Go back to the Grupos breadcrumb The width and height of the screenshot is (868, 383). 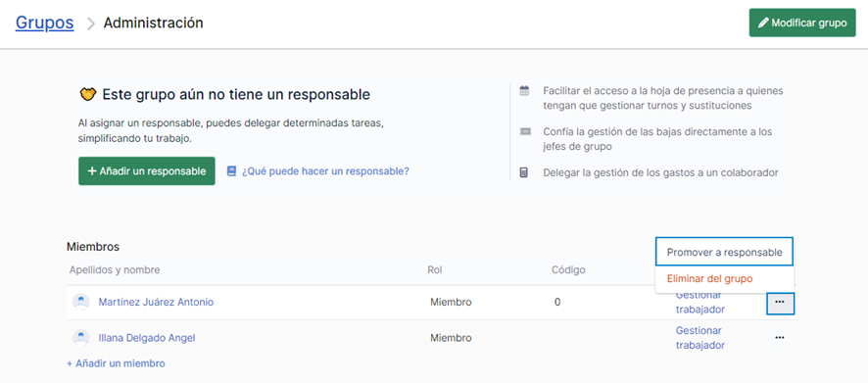(x=45, y=23)
